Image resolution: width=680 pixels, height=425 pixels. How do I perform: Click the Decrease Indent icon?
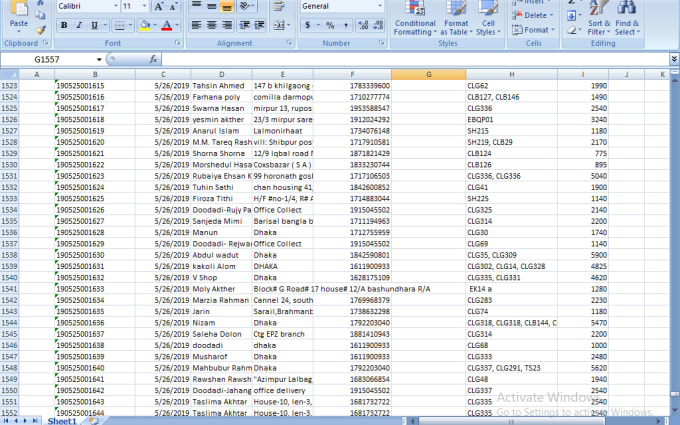[x=245, y=25]
